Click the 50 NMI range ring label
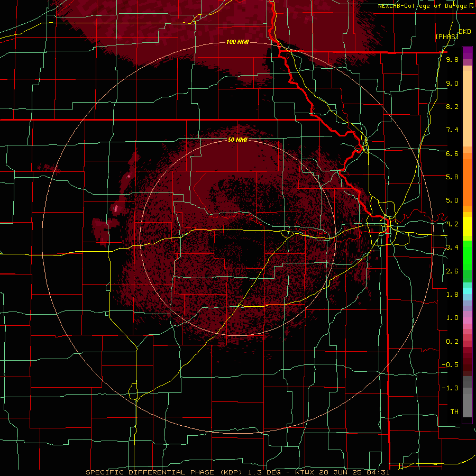This screenshot has height=476, width=476. coord(237,140)
